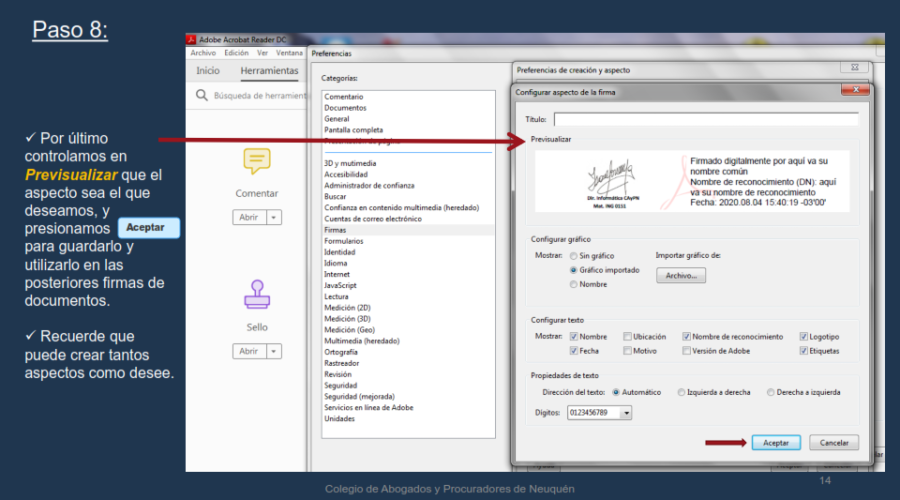This screenshot has width=900, height=500.
Task: Select Automático text direction
Action: click(x=616, y=393)
